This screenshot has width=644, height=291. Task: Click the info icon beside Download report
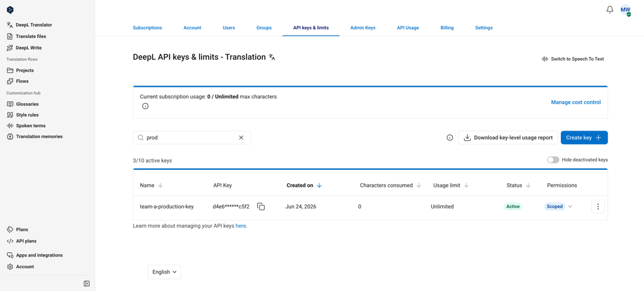click(x=450, y=138)
